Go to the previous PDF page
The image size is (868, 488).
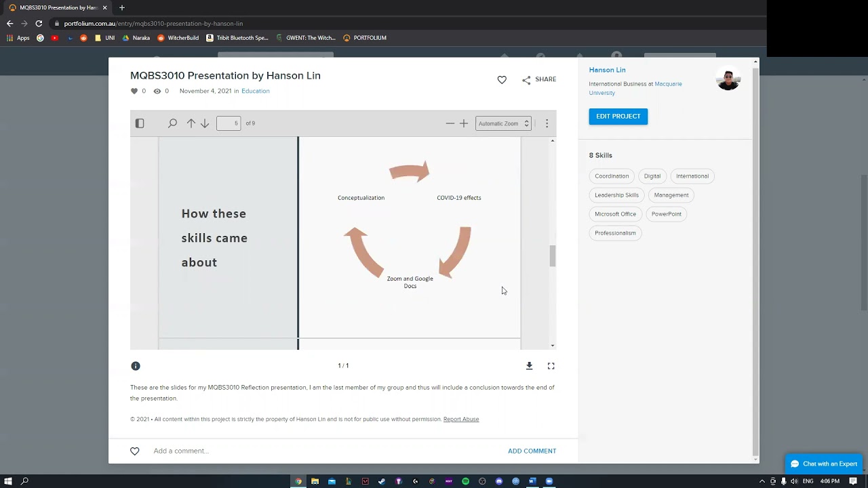(x=191, y=123)
